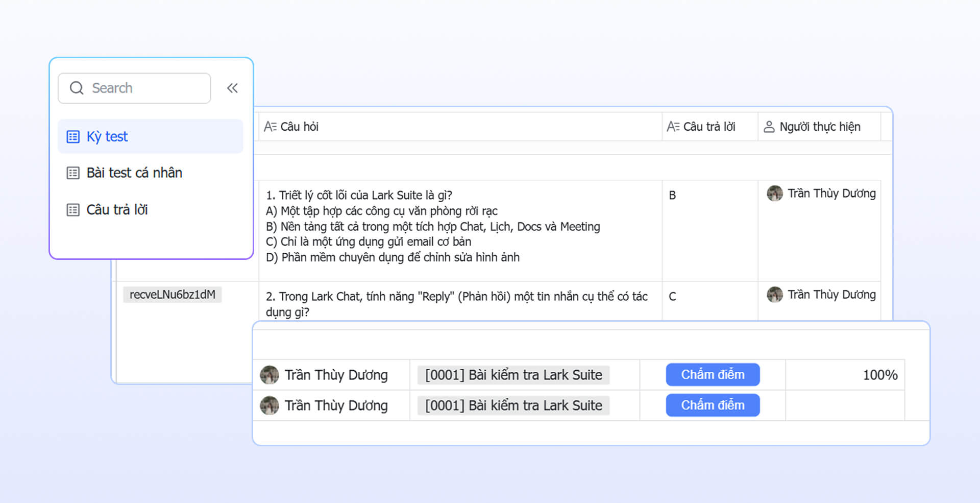
Task: Click the grid icon beside "Câu trả lời" in sidebar
Action: [x=72, y=209]
